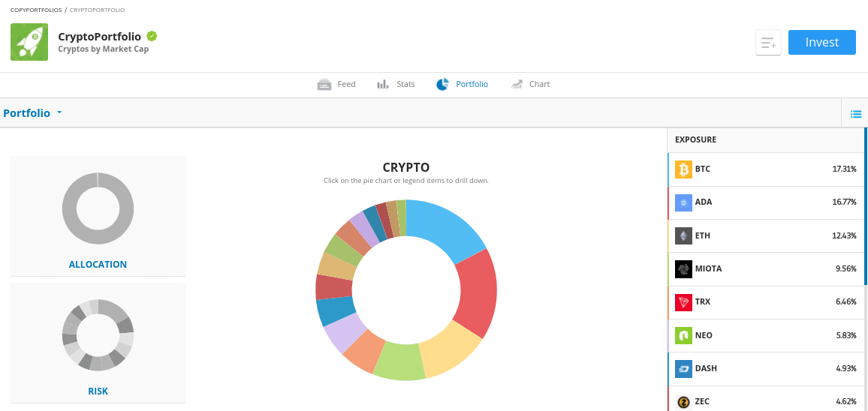Click the DASH icon
The width and height of the screenshot is (868, 411).
(683, 368)
